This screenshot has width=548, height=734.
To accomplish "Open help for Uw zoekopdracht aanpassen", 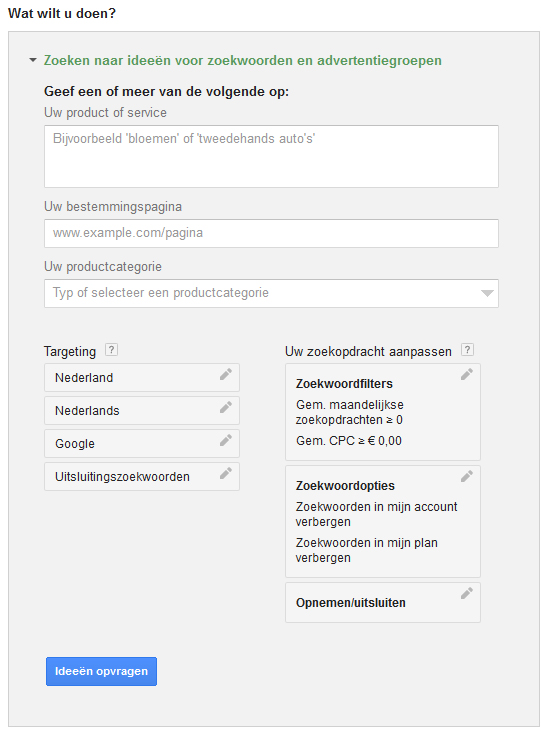I will point(468,350).
